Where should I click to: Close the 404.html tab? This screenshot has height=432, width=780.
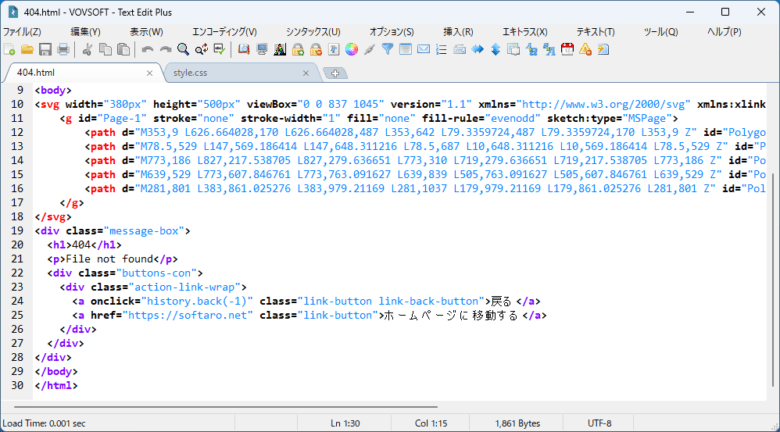(149, 73)
